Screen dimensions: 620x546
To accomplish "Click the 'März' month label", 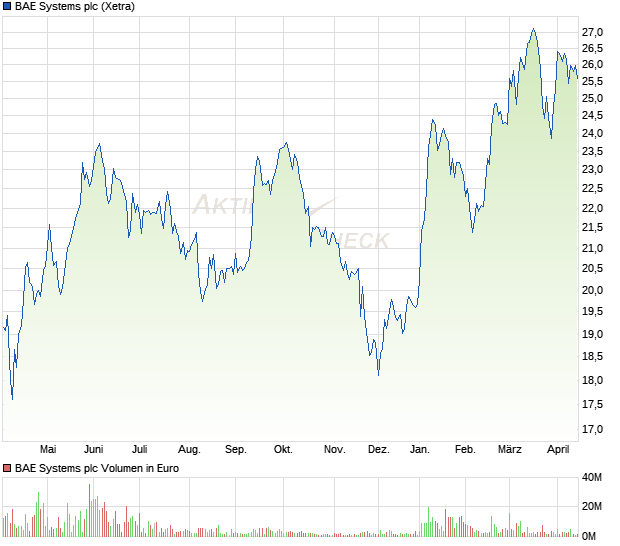I will (x=510, y=450).
